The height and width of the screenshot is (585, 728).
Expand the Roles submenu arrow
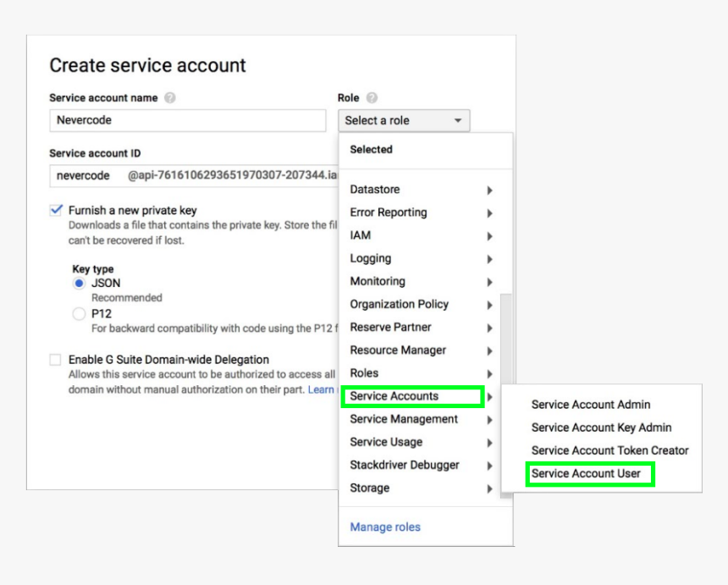[x=490, y=373]
